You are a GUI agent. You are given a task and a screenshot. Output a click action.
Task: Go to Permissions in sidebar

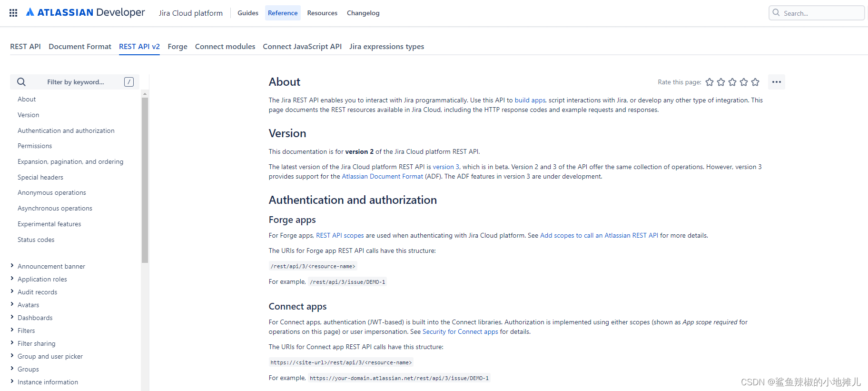coord(35,146)
